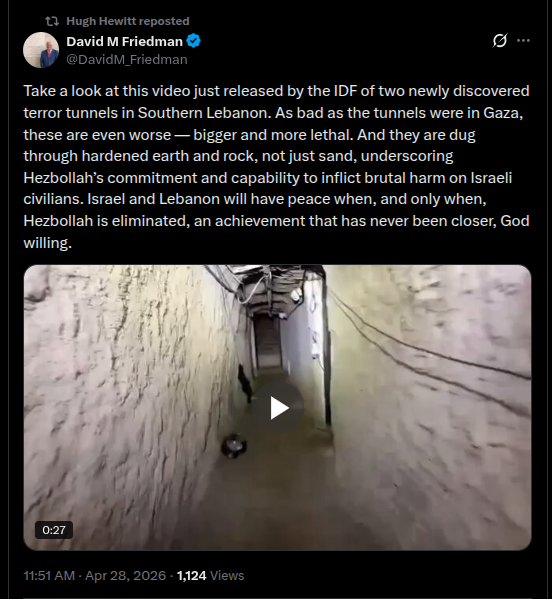This screenshot has height=599, width=552.
Task: Open Hugh Hewitt reposted link
Action: 128,21
